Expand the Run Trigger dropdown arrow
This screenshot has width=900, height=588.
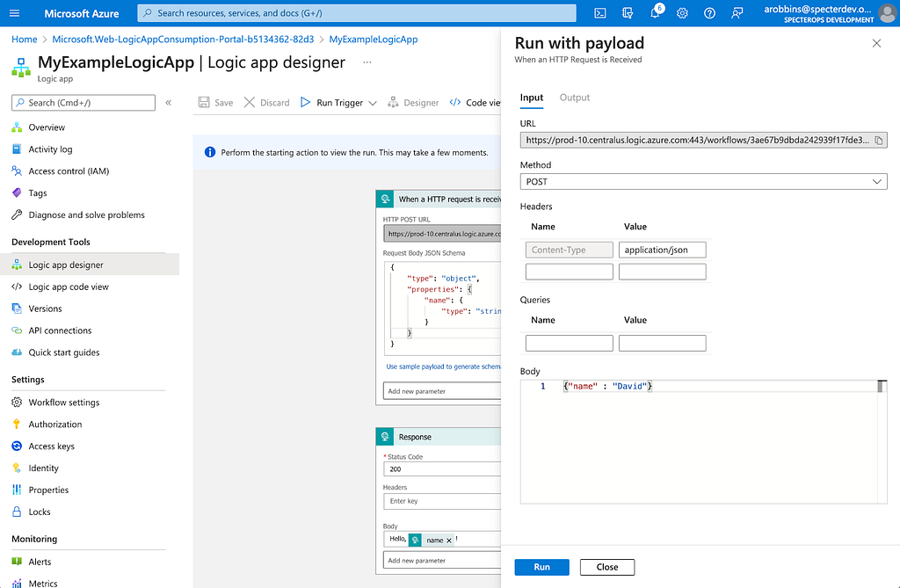(x=373, y=104)
